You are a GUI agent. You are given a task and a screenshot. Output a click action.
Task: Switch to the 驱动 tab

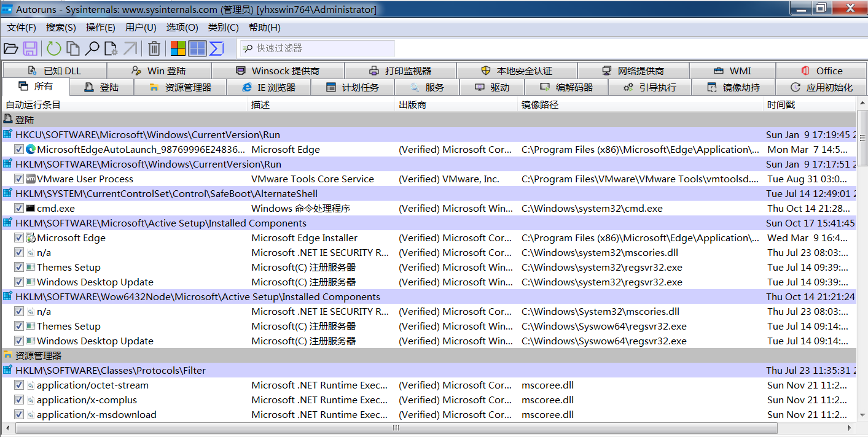point(492,87)
